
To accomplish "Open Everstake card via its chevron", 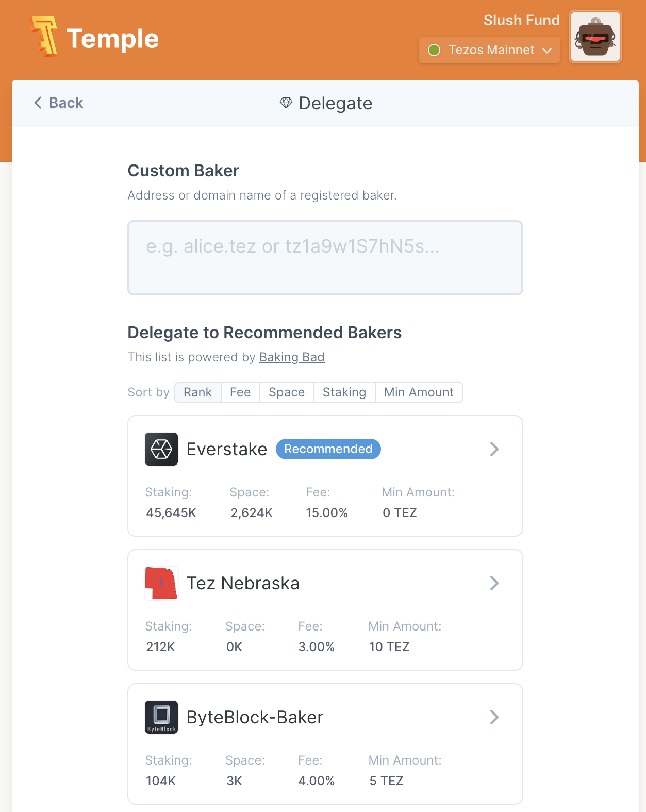I will click(x=494, y=449).
